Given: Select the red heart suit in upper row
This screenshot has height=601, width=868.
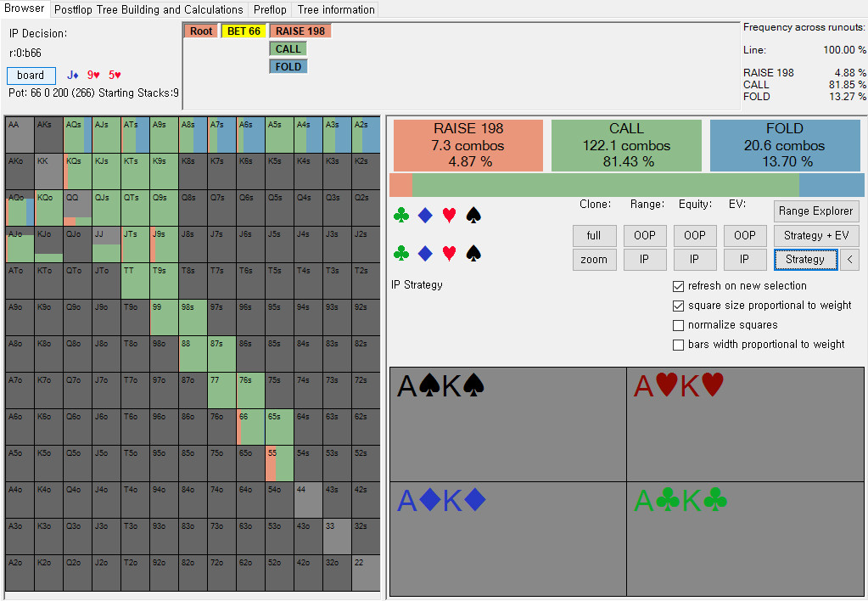Looking at the screenshot, I should (x=450, y=216).
